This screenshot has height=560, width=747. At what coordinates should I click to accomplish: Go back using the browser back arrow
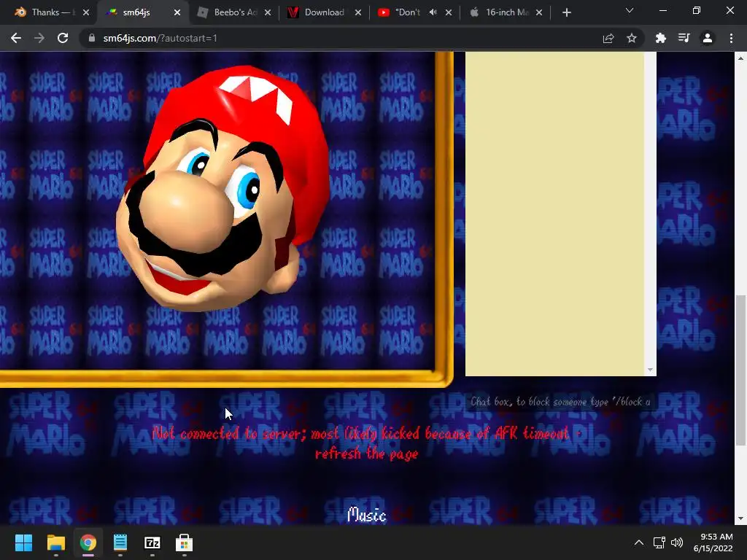coord(16,39)
